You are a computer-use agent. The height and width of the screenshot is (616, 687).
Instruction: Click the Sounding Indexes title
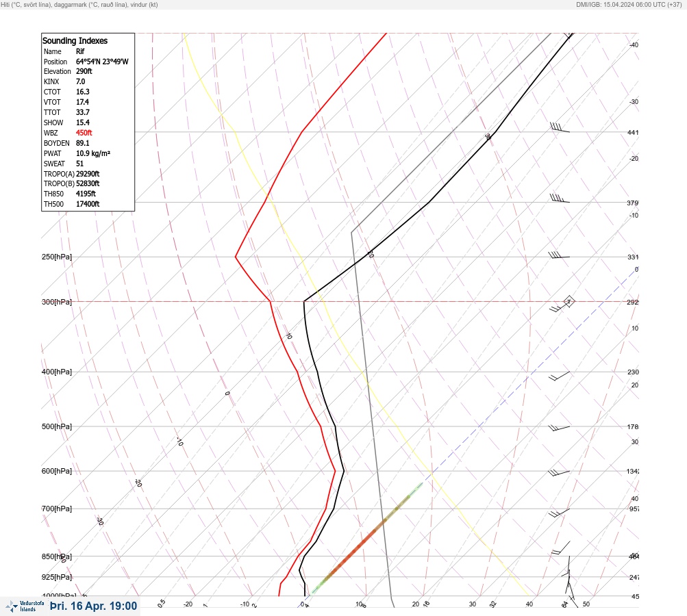point(75,40)
